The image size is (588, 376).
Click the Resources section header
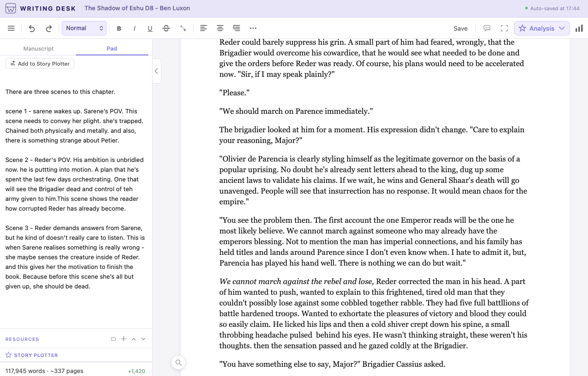[x=22, y=339]
